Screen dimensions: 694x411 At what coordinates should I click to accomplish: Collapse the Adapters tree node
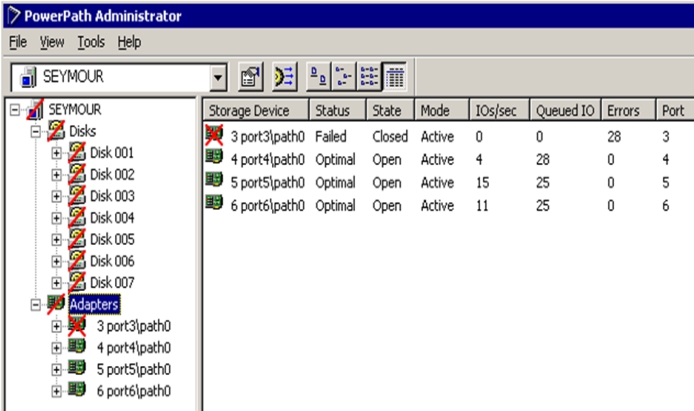pyautogui.click(x=36, y=304)
